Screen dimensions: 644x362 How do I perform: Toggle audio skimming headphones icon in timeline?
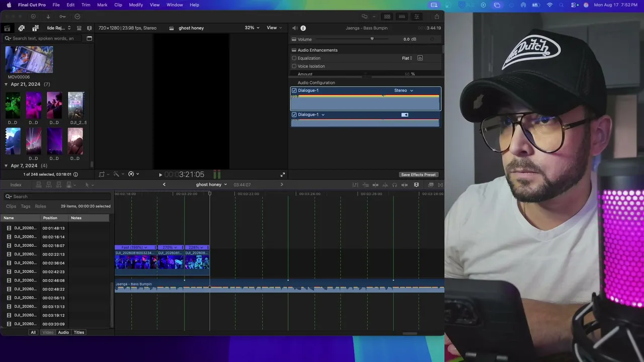tap(394, 185)
